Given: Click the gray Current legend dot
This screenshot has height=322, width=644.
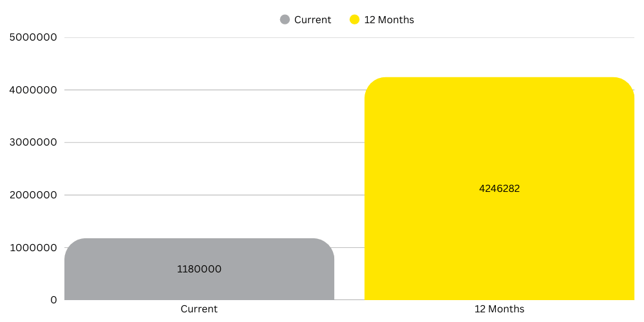Looking at the screenshot, I should click(285, 20).
